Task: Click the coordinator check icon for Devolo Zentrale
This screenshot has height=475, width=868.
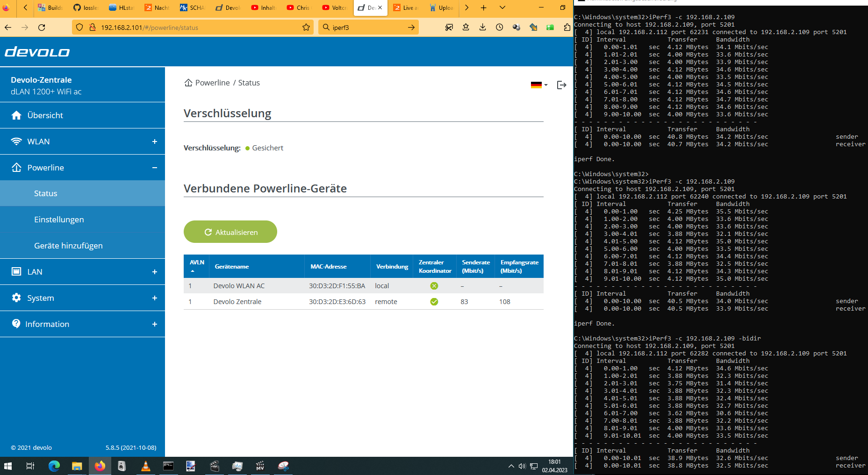Action: click(x=434, y=302)
